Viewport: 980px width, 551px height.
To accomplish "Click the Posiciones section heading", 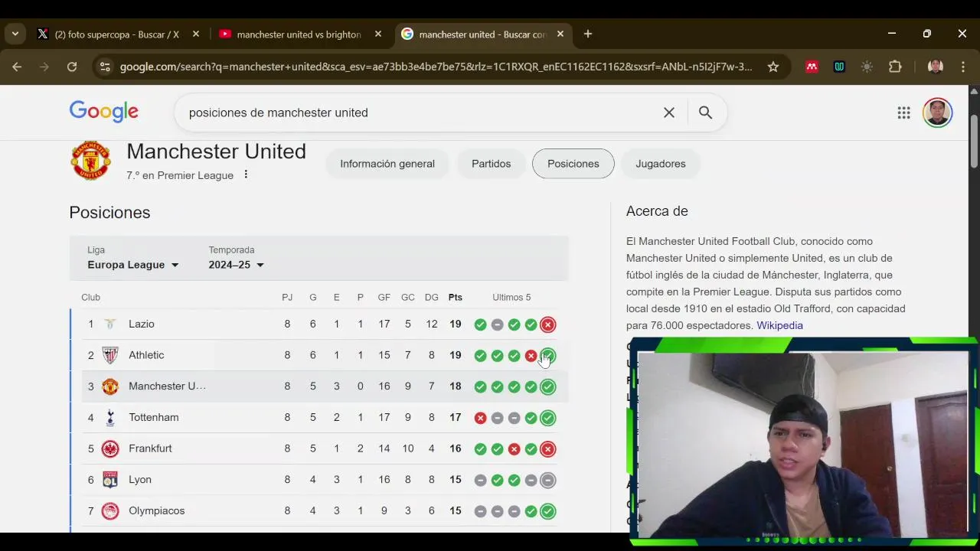I will coord(109,213).
